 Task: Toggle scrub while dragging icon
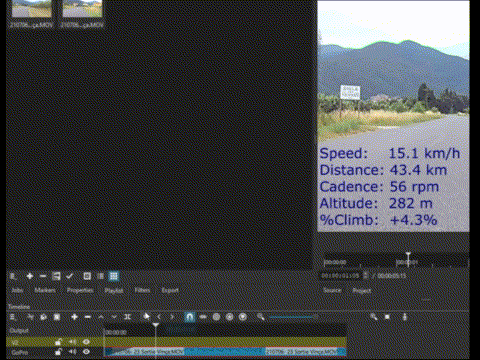[x=203, y=317]
